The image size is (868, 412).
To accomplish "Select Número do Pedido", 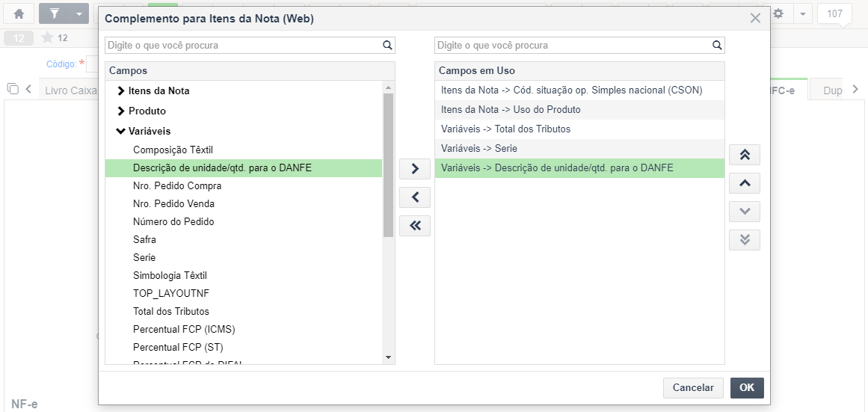I will pos(173,221).
